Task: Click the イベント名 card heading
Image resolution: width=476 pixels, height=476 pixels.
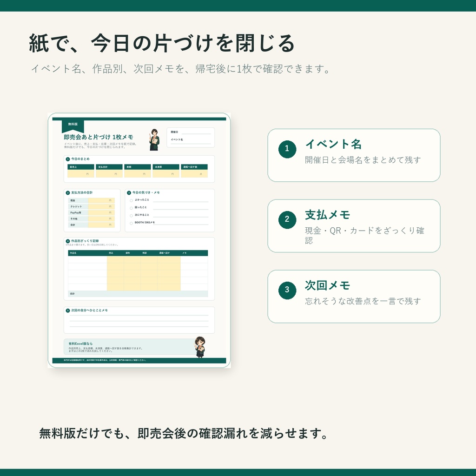Action: 333,144
